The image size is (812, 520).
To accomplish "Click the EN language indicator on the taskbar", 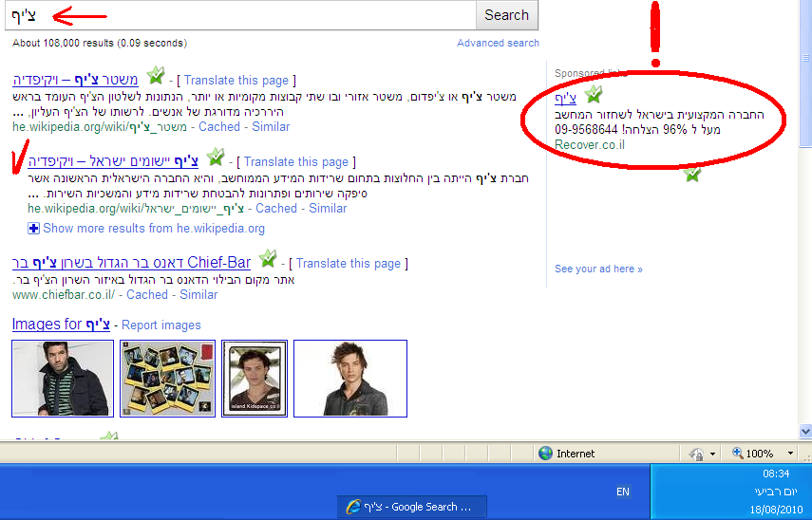I will [x=623, y=492].
